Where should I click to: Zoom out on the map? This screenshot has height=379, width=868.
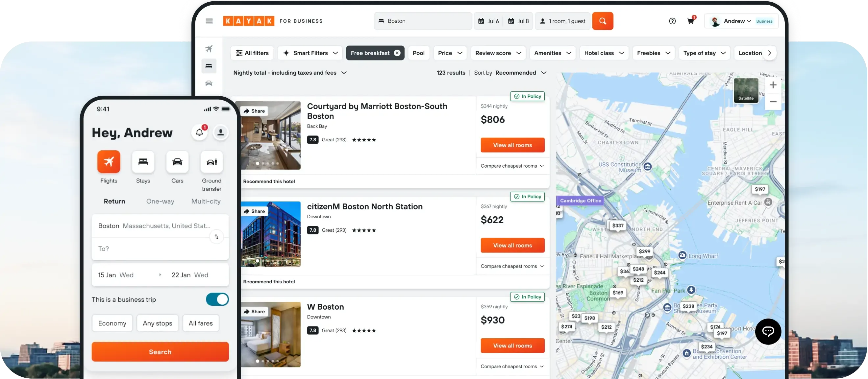[x=773, y=101]
